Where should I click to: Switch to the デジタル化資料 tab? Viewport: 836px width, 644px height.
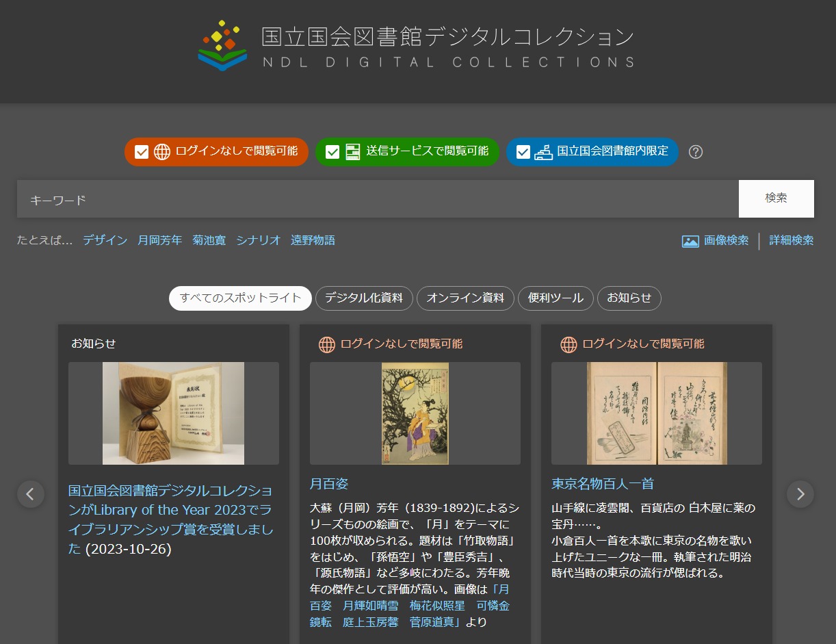click(x=364, y=298)
